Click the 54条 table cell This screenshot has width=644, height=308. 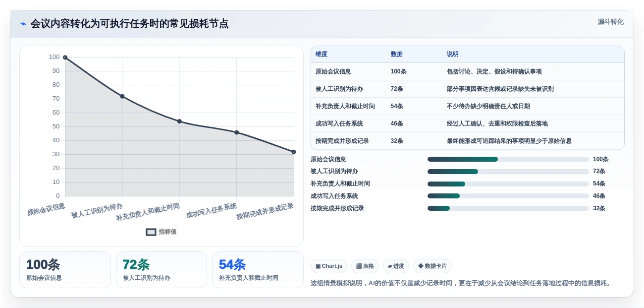click(397, 106)
